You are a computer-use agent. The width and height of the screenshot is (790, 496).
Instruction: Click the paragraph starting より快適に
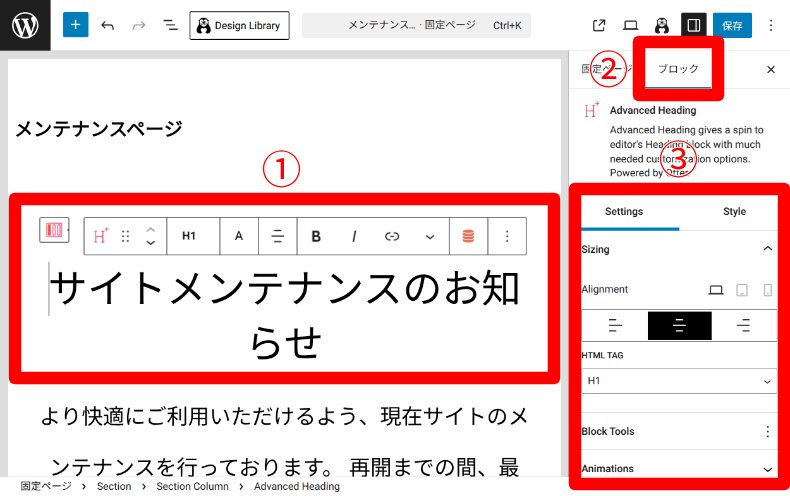(x=284, y=442)
